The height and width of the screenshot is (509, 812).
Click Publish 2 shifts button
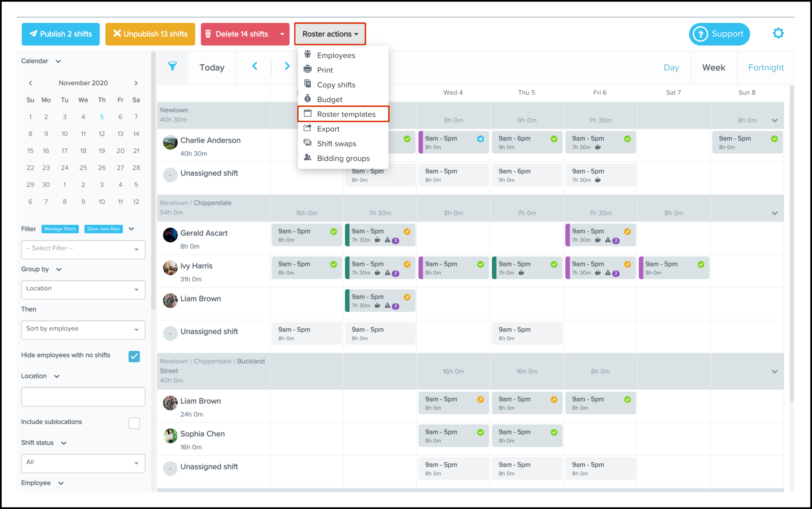[60, 34]
